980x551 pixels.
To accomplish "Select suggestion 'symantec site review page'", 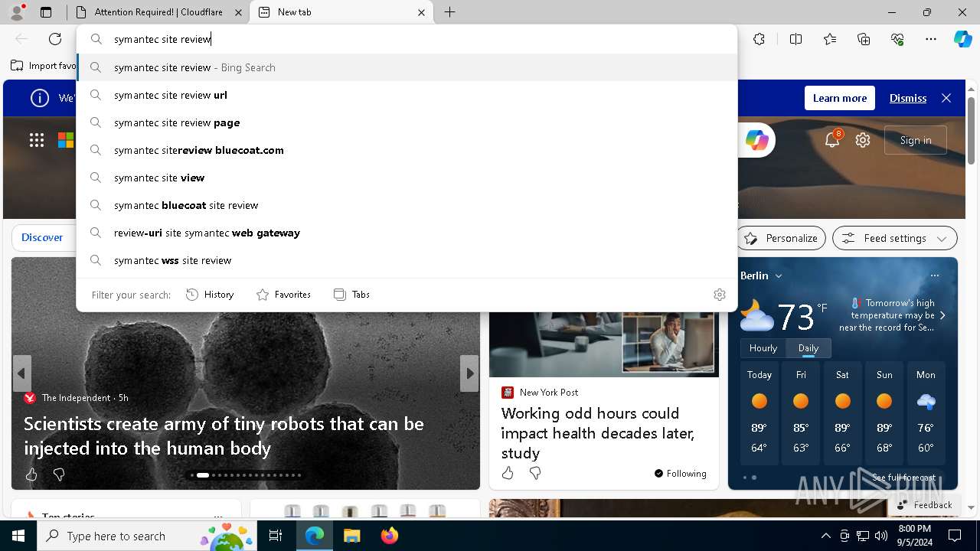I will 407,122.
